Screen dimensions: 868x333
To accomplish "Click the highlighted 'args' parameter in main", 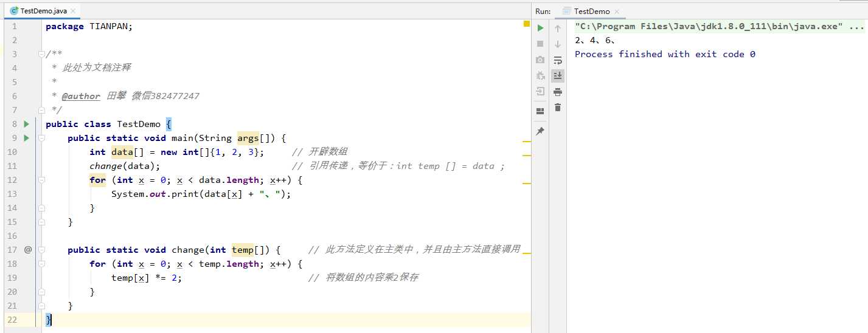I will [248, 138].
